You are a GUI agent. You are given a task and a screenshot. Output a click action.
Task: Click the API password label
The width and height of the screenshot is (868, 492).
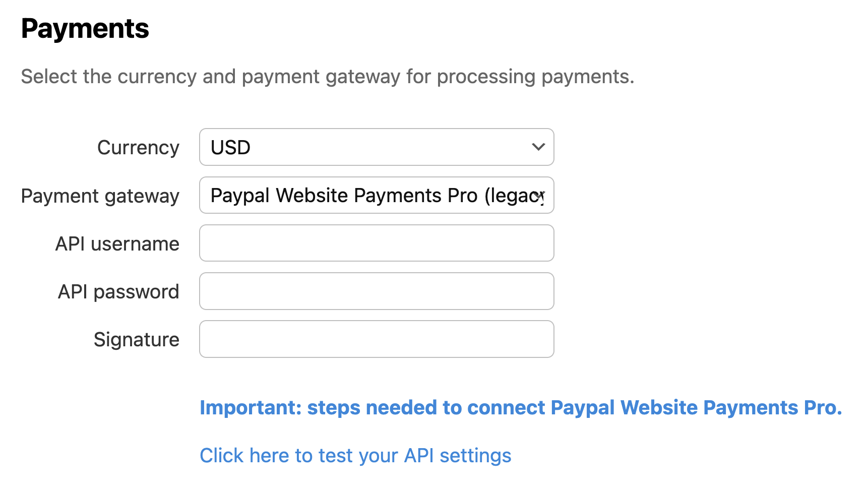(x=118, y=292)
